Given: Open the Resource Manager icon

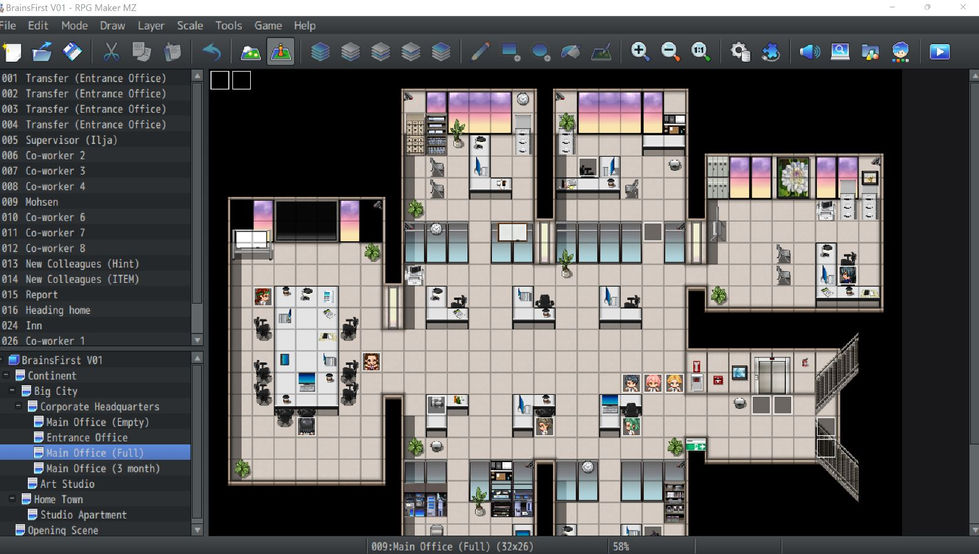Looking at the screenshot, I should [x=870, y=52].
